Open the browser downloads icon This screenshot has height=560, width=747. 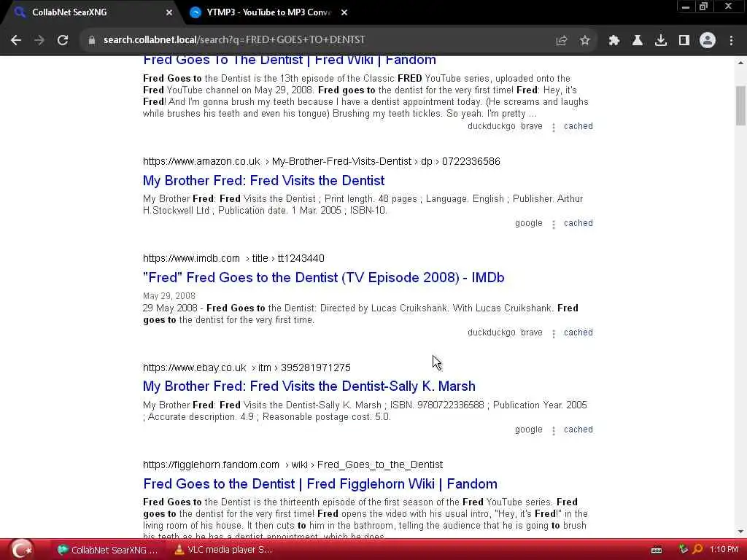(x=661, y=41)
